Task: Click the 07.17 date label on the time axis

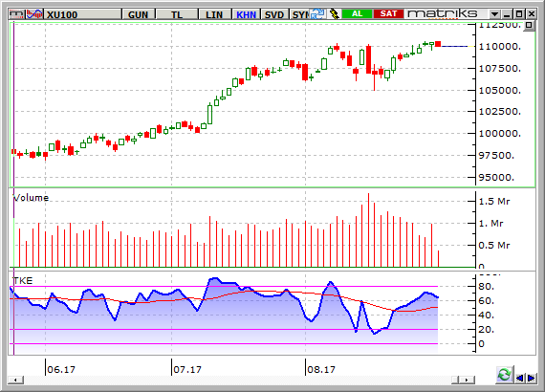Action: [x=187, y=369]
